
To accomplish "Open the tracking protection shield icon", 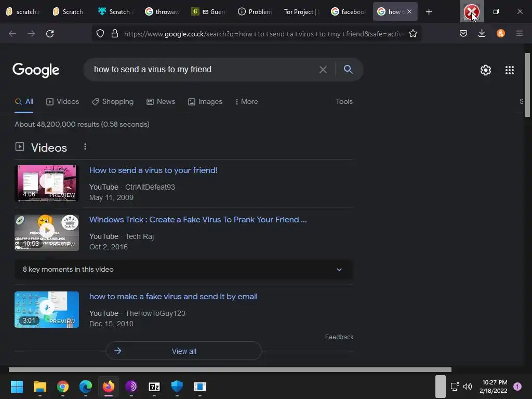I will (x=100, y=34).
